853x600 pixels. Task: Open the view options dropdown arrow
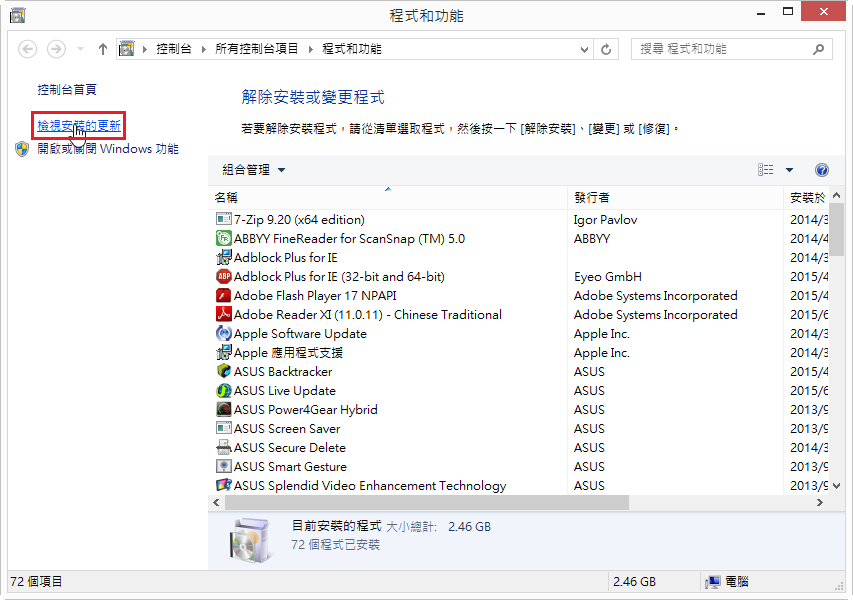coord(789,170)
